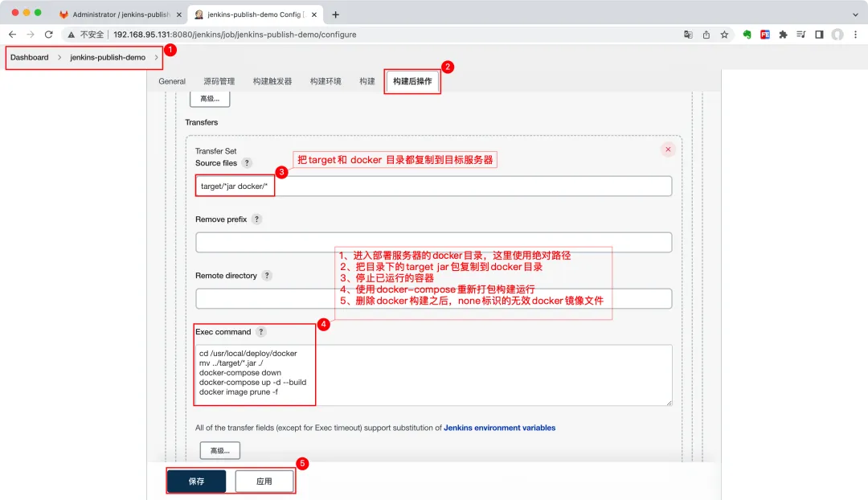Save configuration with 保存 button
This screenshot has height=500, width=868.
(x=197, y=482)
